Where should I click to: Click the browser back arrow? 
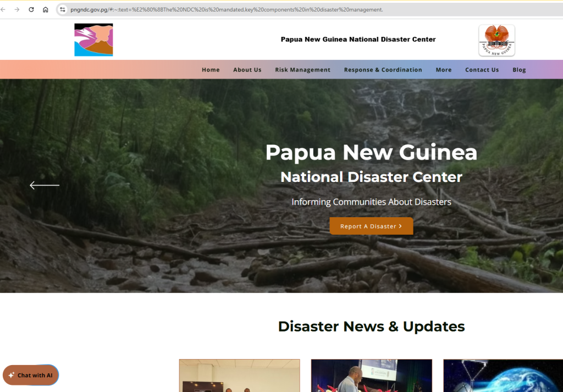coord(3,9)
